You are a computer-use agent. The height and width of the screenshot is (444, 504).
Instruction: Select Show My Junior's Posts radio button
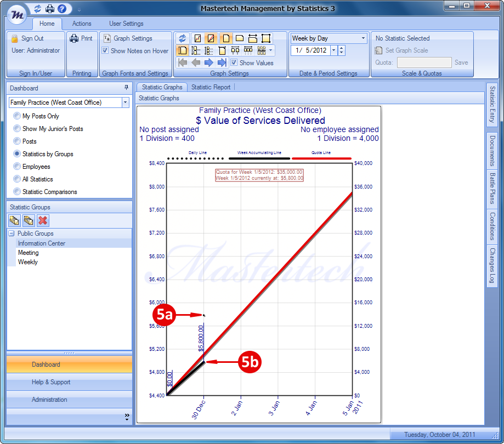point(16,128)
